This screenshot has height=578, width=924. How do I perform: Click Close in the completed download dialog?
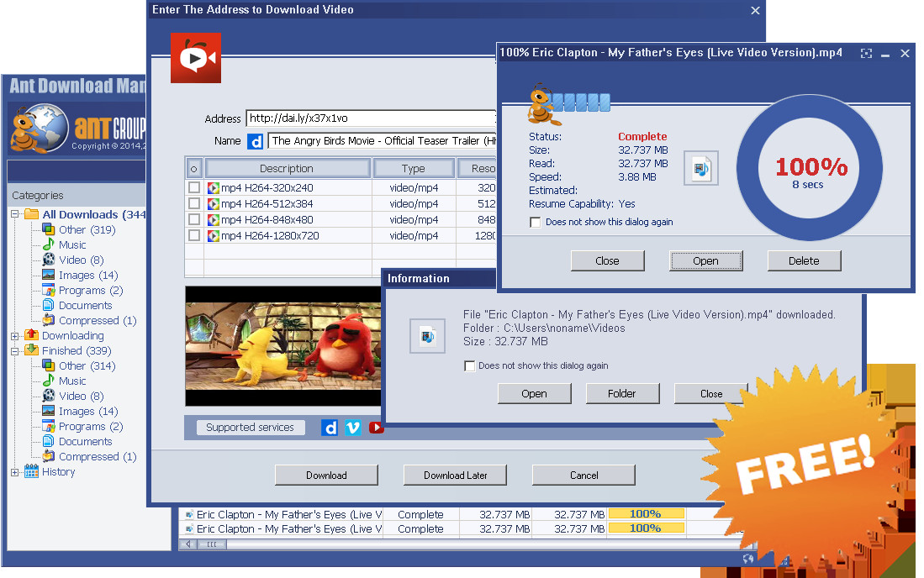coord(607,260)
